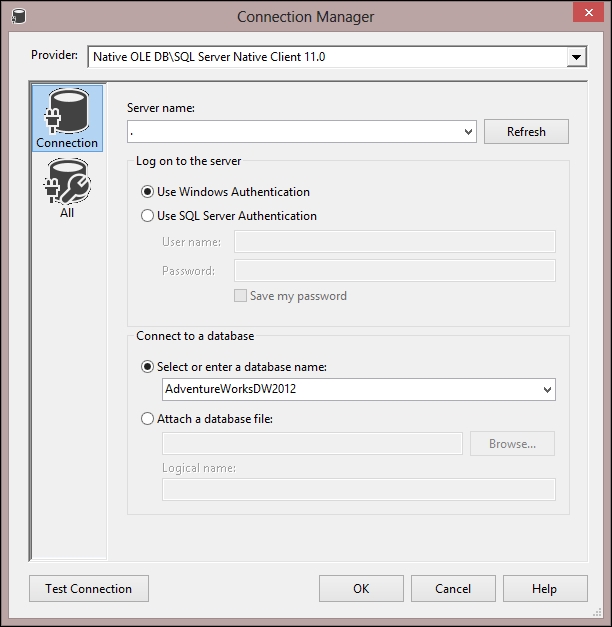Viewport: 612px width, 627px height.
Task: Confirm with the OK button
Action: 361,589
